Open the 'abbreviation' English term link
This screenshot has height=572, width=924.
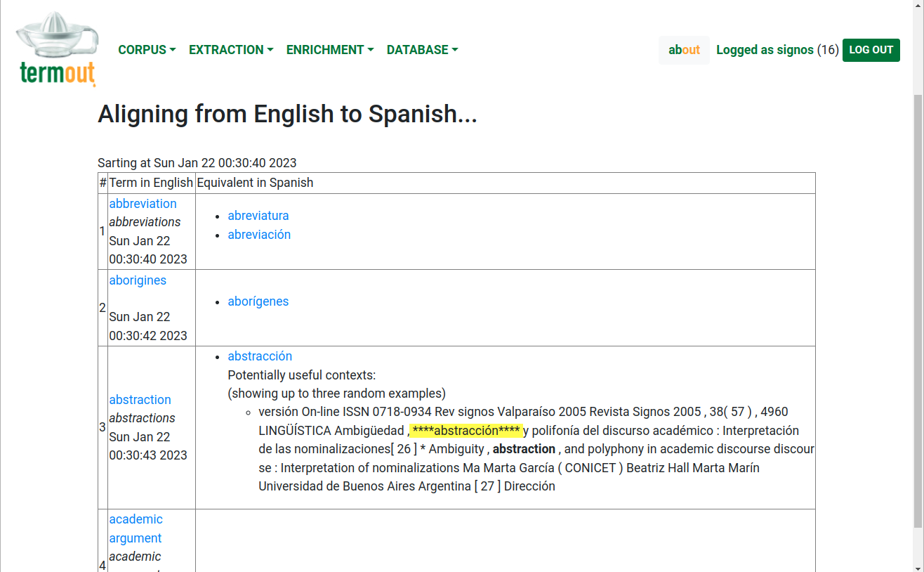(143, 204)
